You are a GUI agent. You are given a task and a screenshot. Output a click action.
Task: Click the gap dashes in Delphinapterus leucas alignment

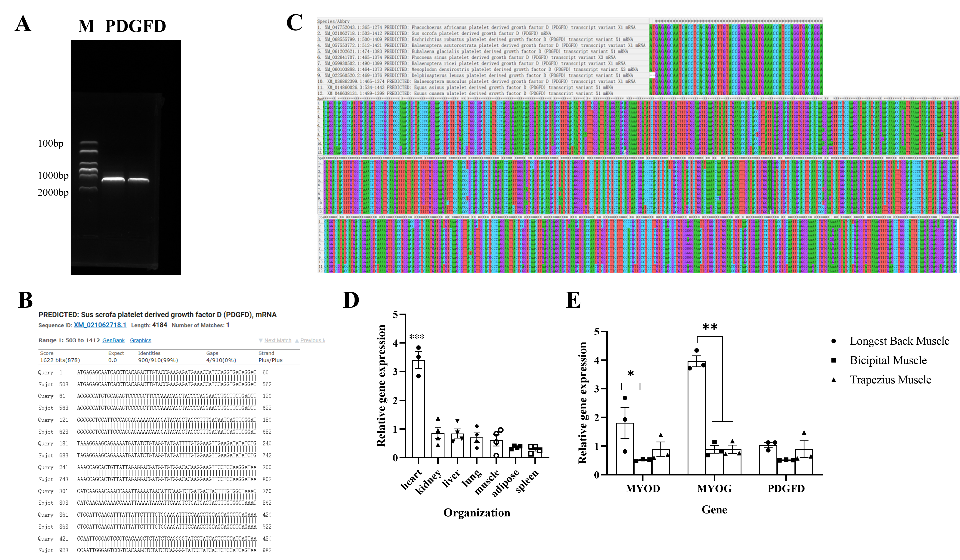(x=652, y=75)
